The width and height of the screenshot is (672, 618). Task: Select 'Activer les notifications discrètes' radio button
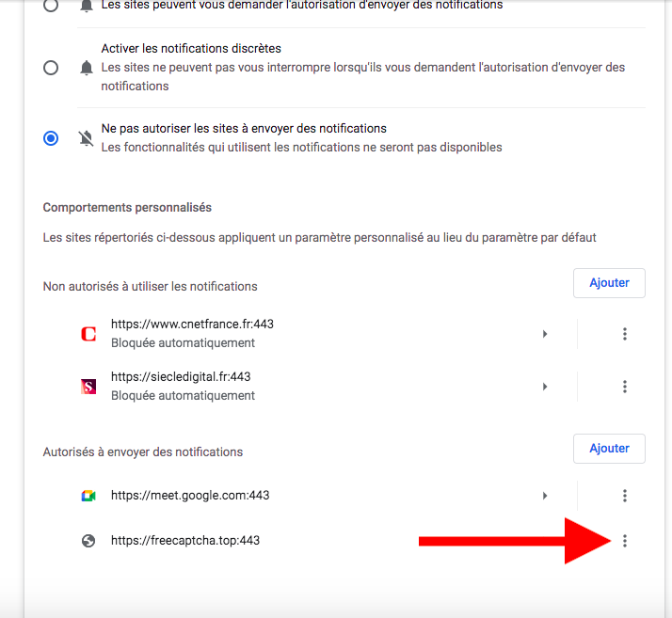pos(51,68)
